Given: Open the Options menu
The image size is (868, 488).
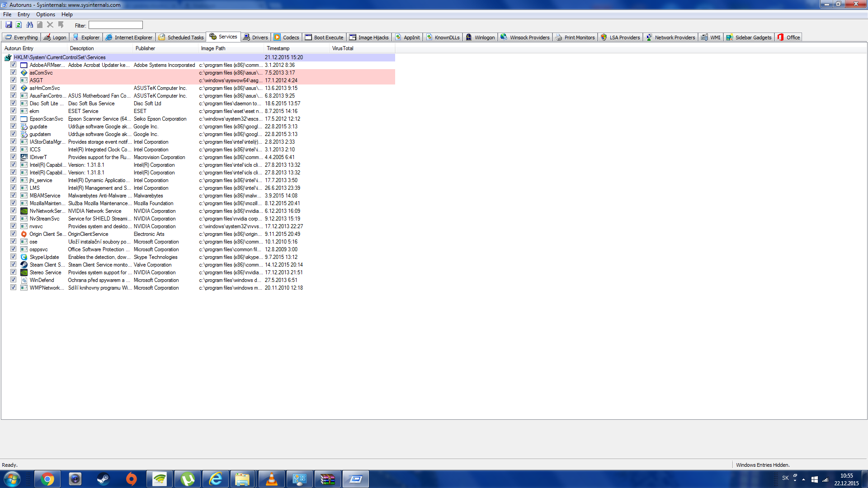Looking at the screenshot, I should (45, 14).
